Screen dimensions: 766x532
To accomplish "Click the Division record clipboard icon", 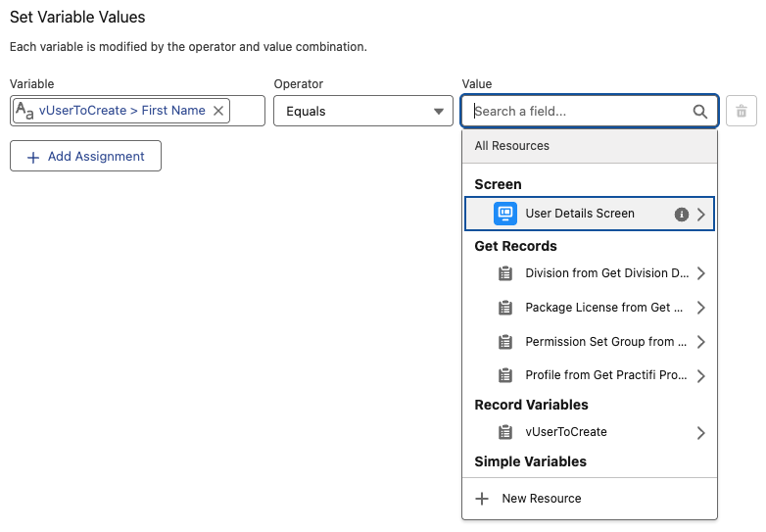I will tap(505, 273).
